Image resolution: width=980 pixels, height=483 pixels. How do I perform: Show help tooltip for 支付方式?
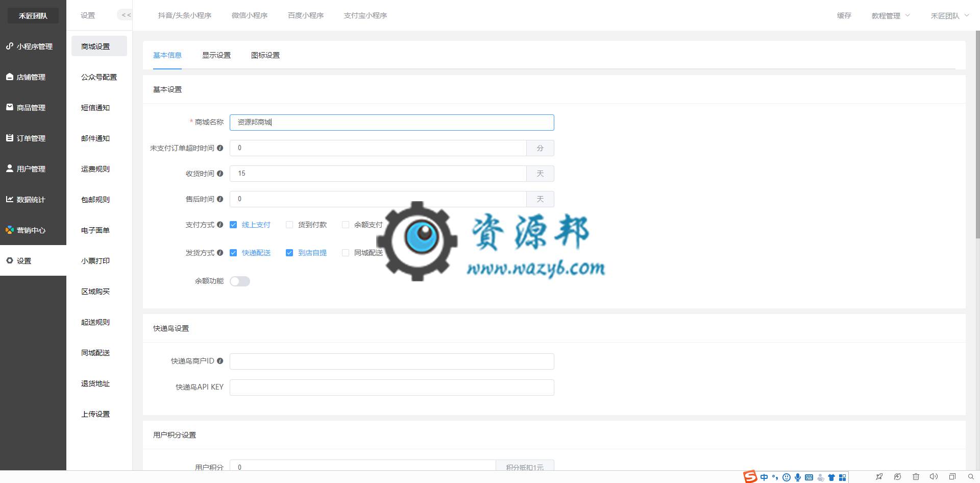click(220, 225)
